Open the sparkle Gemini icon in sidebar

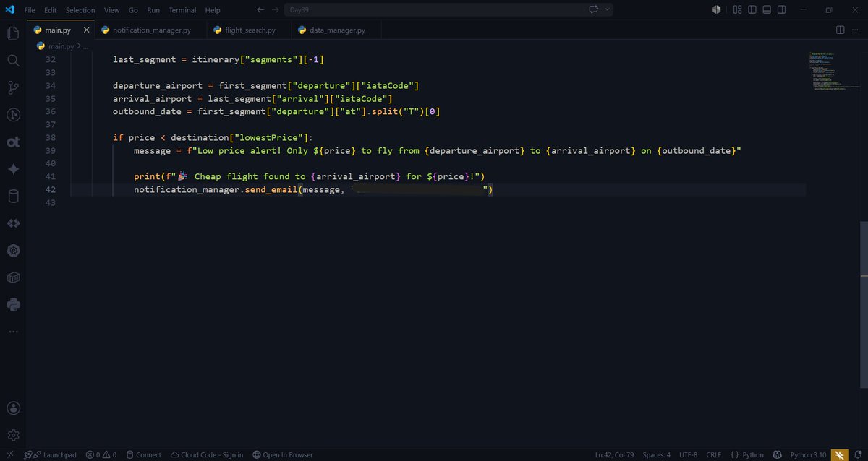click(x=13, y=169)
